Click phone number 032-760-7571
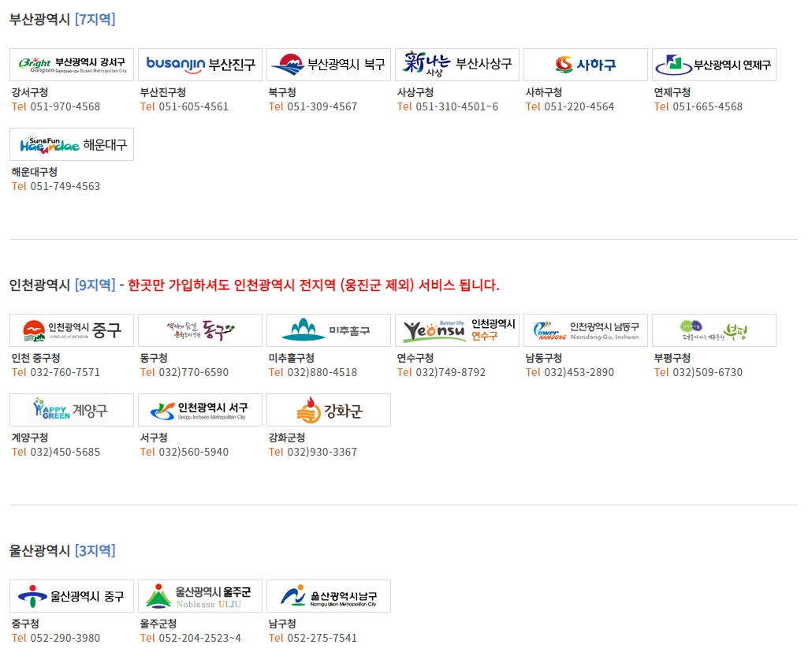Screen dimensions: 812x652 (x=65, y=372)
